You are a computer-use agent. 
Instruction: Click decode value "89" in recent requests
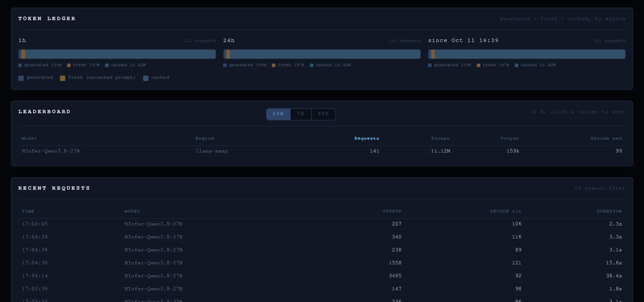click(x=518, y=250)
